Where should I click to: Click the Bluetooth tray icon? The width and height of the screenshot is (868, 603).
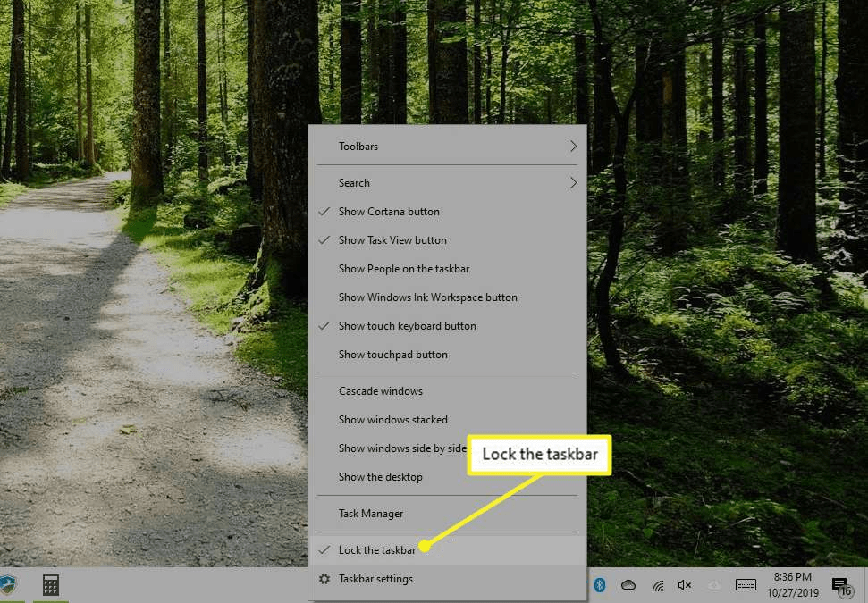pos(601,585)
